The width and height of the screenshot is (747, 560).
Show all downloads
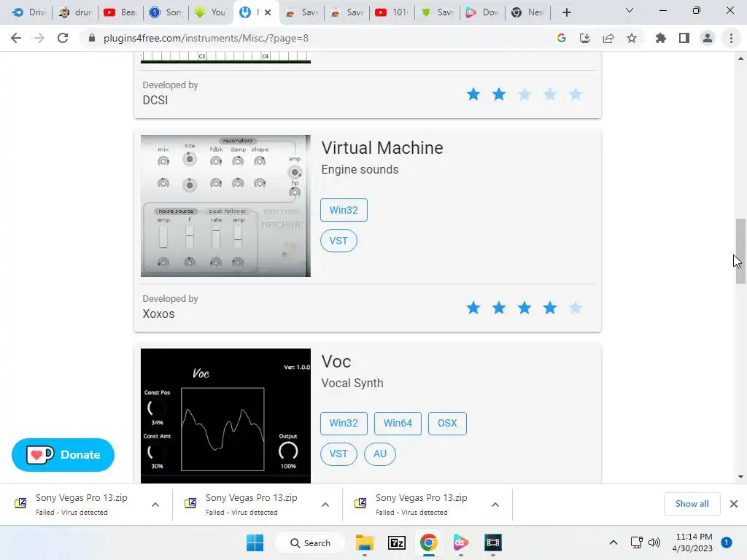[692, 504]
